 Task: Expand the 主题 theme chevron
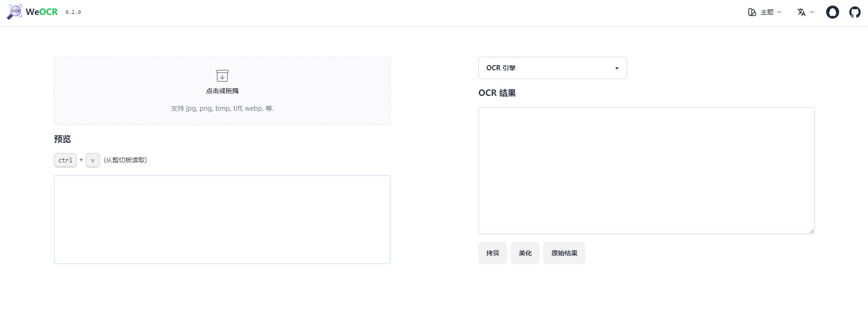click(x=779, y=12)
